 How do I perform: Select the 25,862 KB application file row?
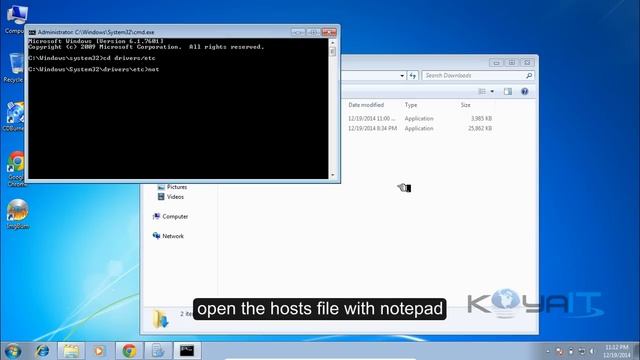(420, 128)
